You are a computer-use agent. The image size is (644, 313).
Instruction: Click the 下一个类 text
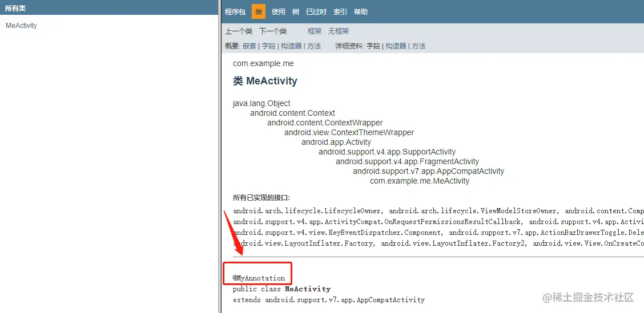click(273, 31)
